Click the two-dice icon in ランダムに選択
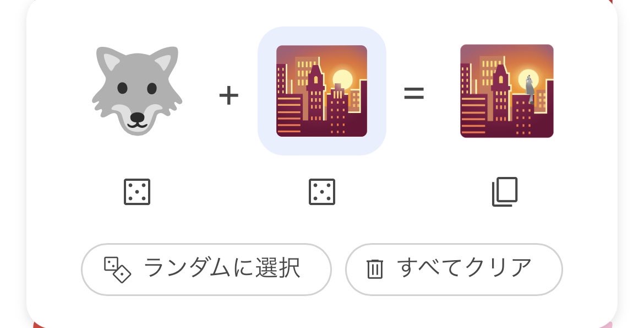 (117, 270)
